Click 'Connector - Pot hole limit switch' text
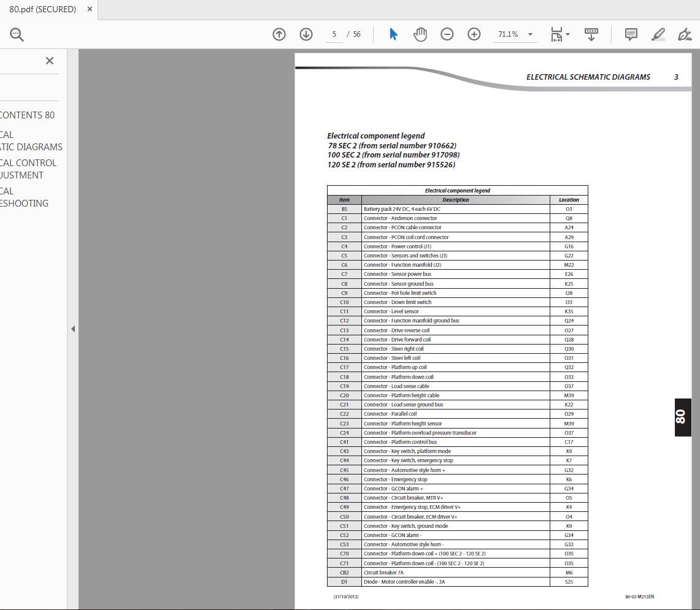 coord(400,293)
